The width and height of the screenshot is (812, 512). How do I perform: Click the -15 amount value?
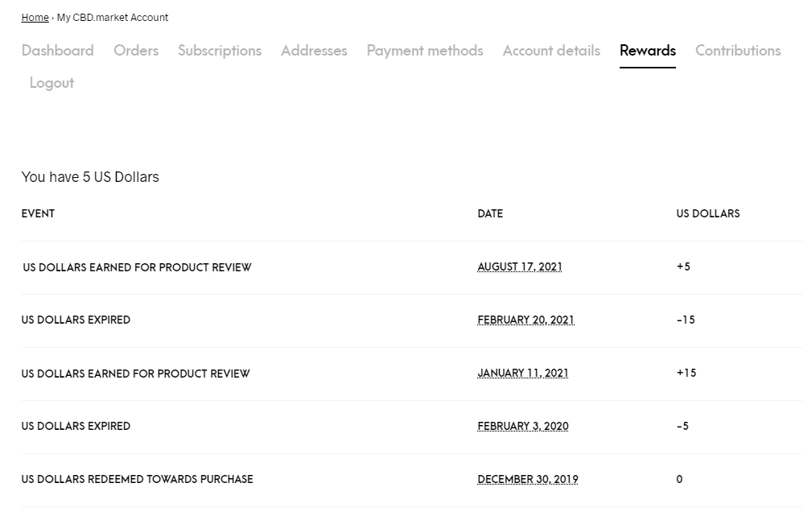tap(686, 320)
